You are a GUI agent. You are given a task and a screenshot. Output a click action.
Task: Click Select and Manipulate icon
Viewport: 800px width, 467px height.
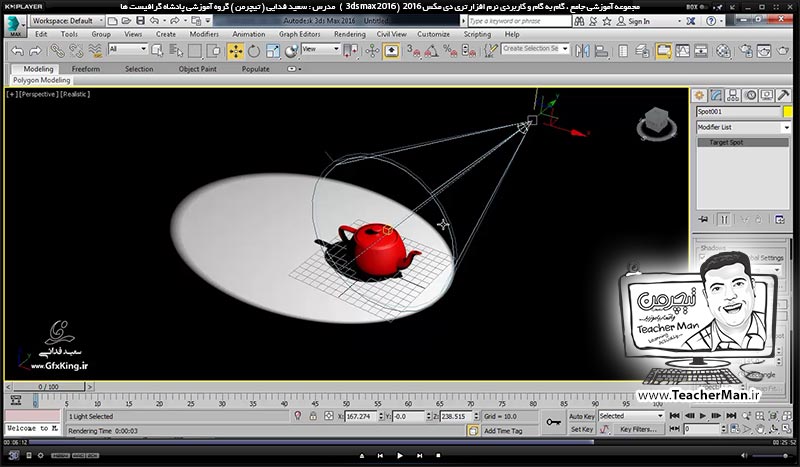coord(372,51)
